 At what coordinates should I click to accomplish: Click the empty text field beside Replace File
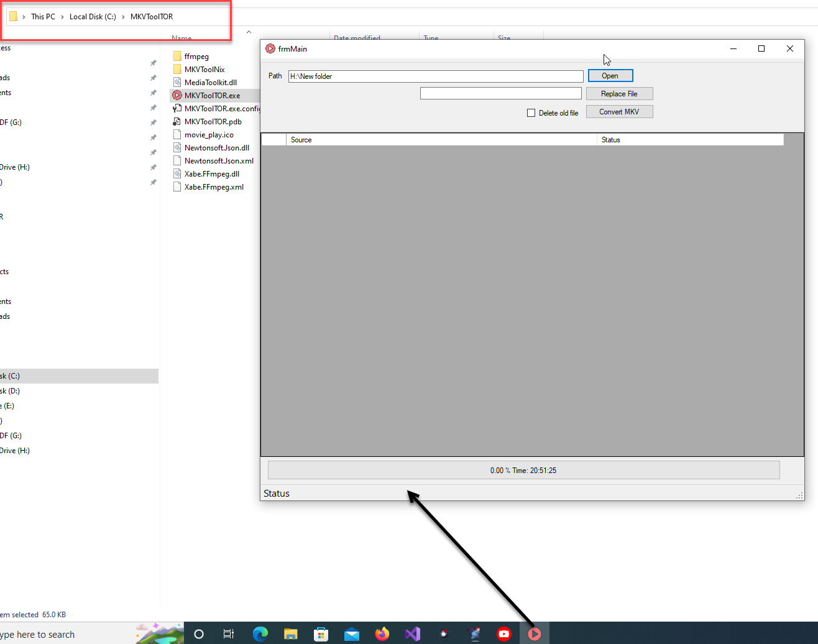pos(501,93)
